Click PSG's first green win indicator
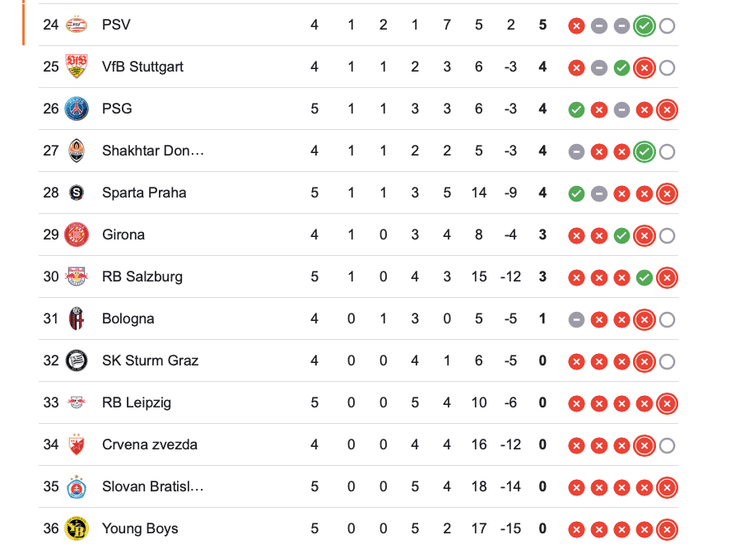The width and height of the screenshot is (740, 558). pyautogui.click(x=576, y=109)
